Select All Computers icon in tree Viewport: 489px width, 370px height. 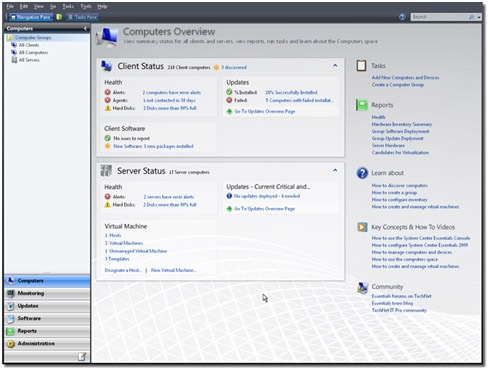coord(14,52)
